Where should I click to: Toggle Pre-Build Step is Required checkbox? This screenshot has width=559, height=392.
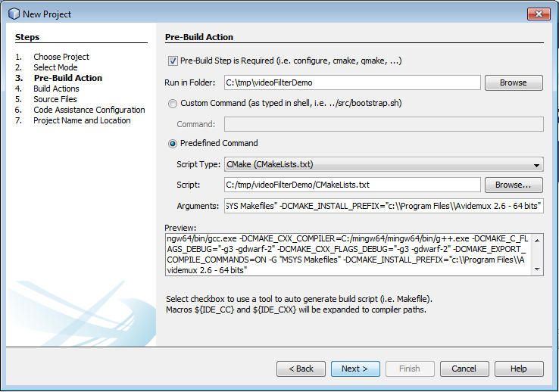click(x=172, y=61)
